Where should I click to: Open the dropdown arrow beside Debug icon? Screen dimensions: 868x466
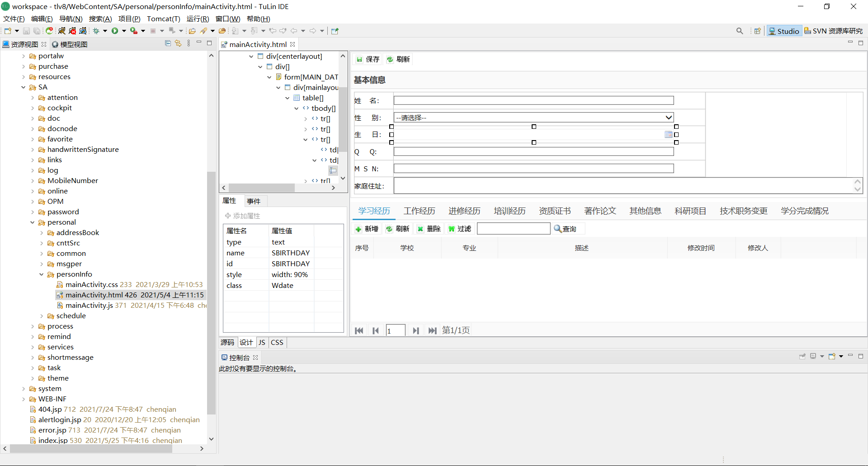click(105, 31)
